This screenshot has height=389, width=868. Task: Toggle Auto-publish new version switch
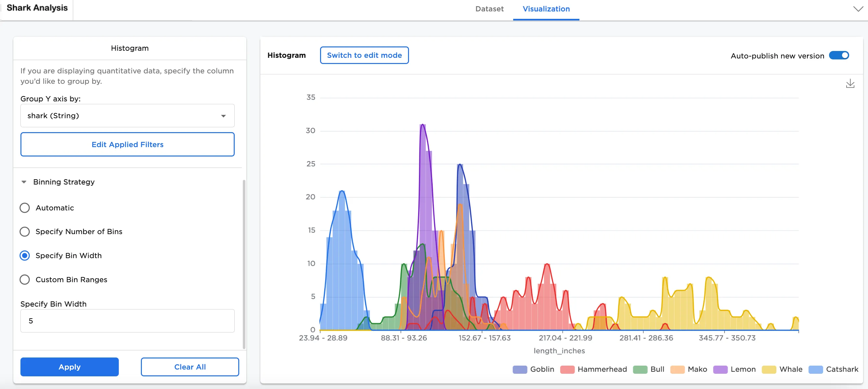(x=839, y=55)
